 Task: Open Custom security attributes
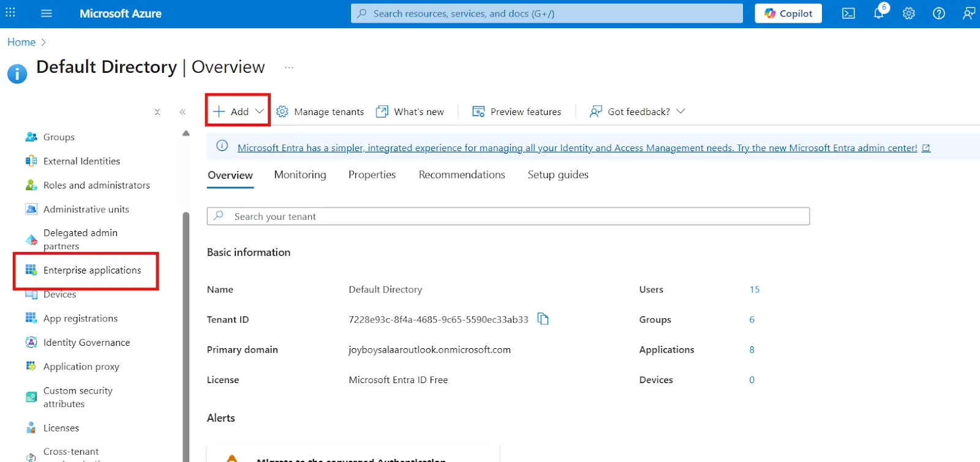tap(78, 397)
